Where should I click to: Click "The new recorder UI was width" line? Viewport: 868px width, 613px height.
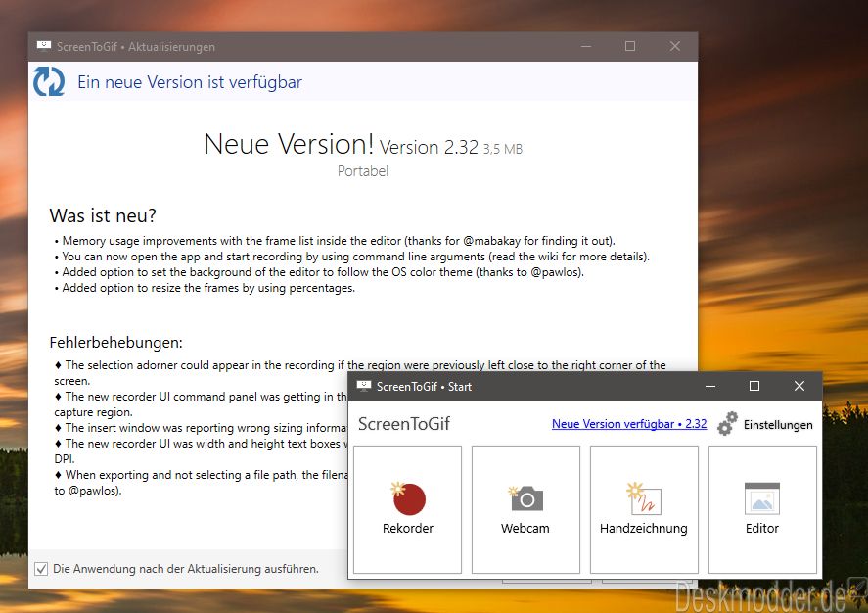tap(201, 450)
